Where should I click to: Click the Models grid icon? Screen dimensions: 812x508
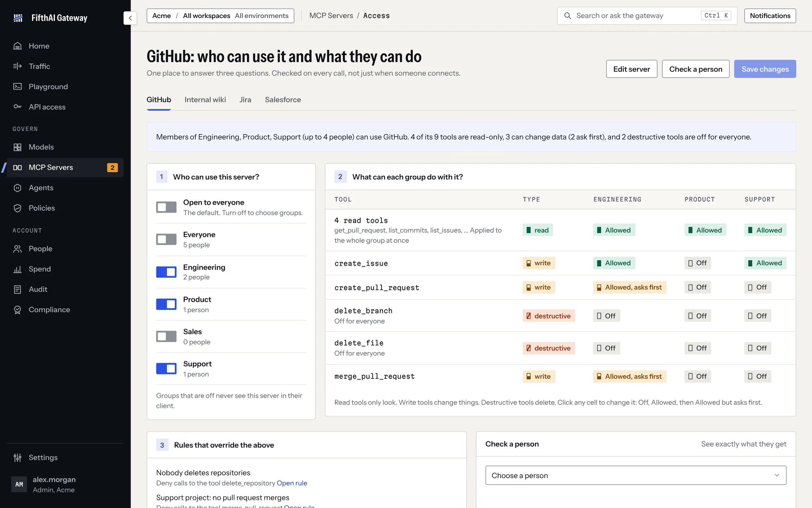pyautogui.click(x=17, y=147)
